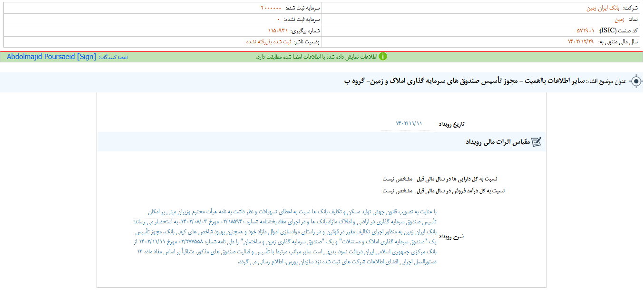Select the symbol value زمین
Viewport: 644px width, 290px height.
tap(619, 20)
